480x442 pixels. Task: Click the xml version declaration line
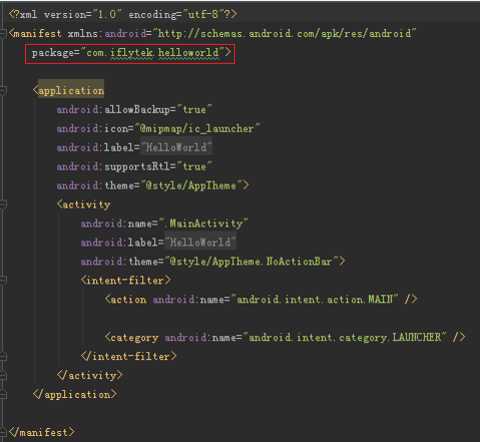point(123,14)
